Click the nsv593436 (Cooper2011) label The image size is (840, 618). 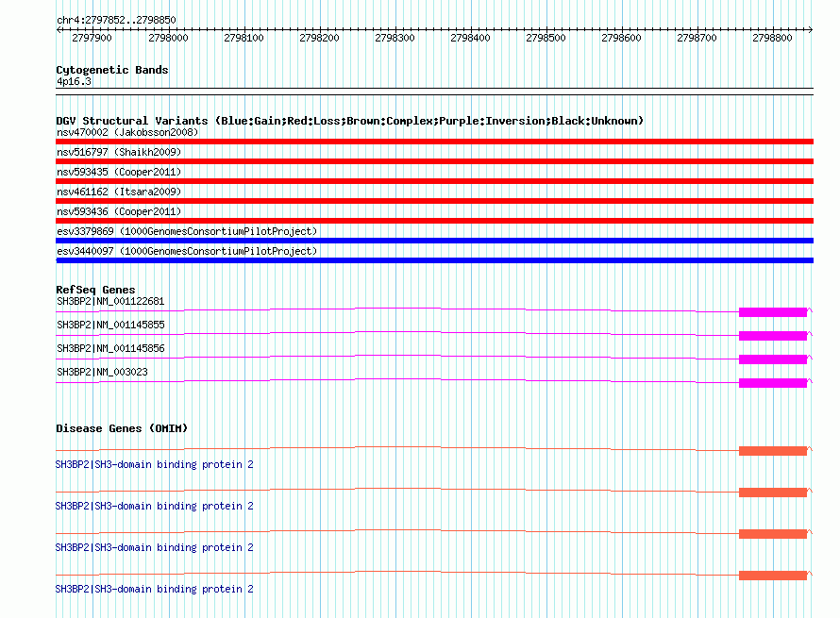click(x=119, y=211)
